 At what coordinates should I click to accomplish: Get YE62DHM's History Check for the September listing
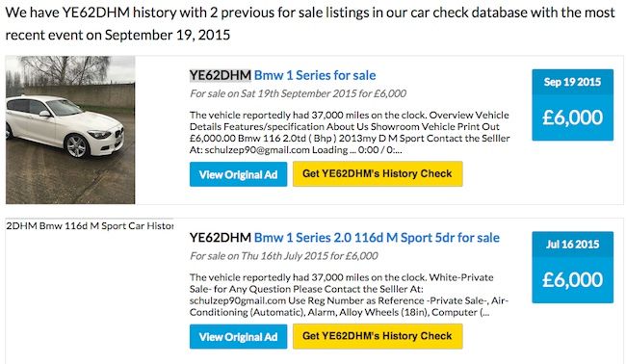pyautogui.click(x=378, y=173)
